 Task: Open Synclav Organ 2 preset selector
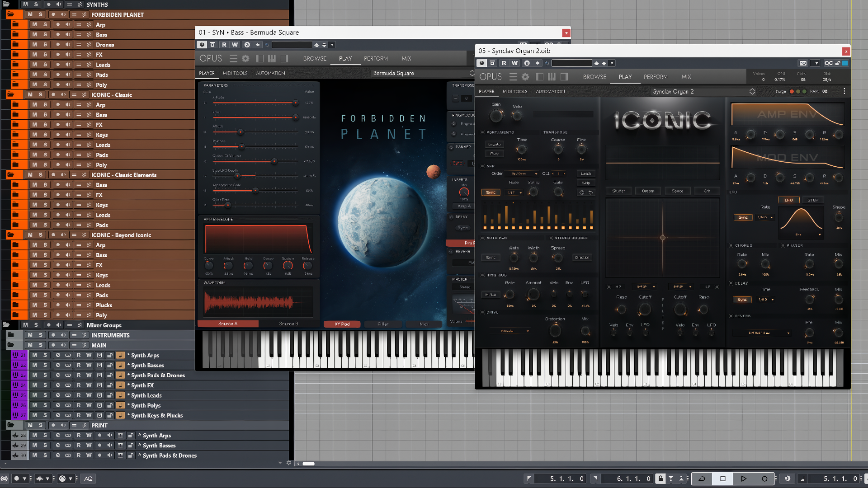(x=703, y=91)
